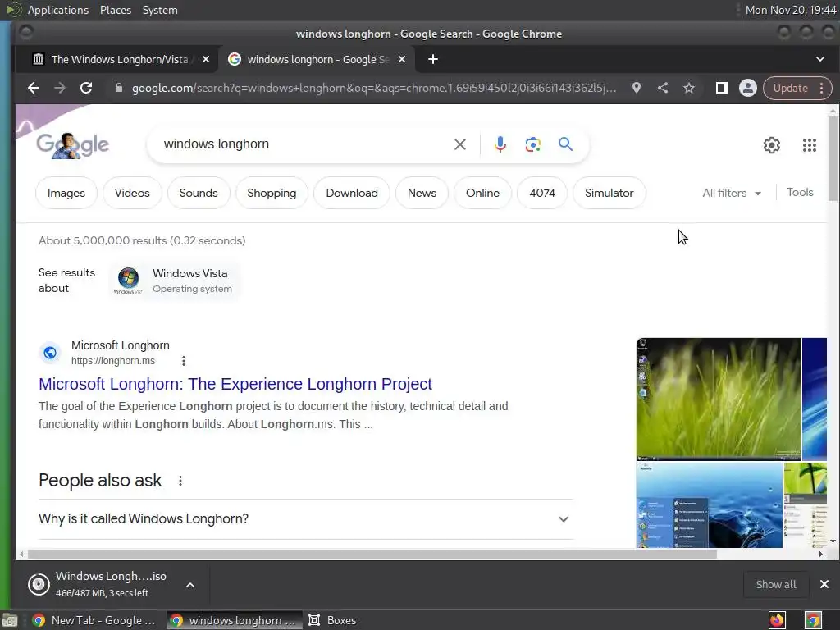Open the side panel icon in toolbar

point(721,88)
